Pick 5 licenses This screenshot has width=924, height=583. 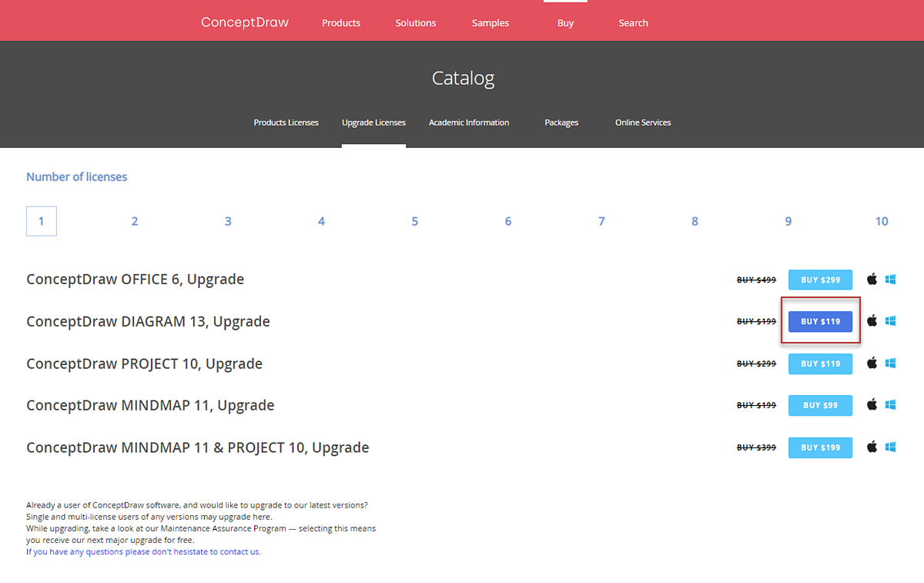point(415,221)
